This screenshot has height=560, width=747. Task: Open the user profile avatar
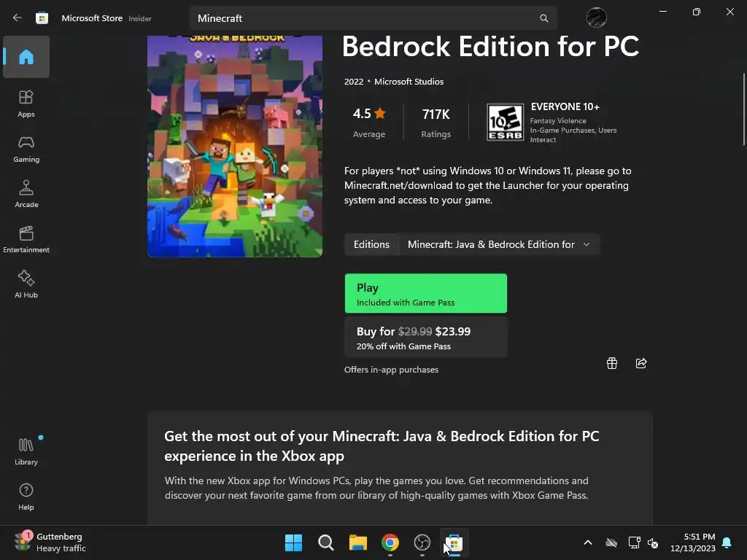(x=596, y=18)
